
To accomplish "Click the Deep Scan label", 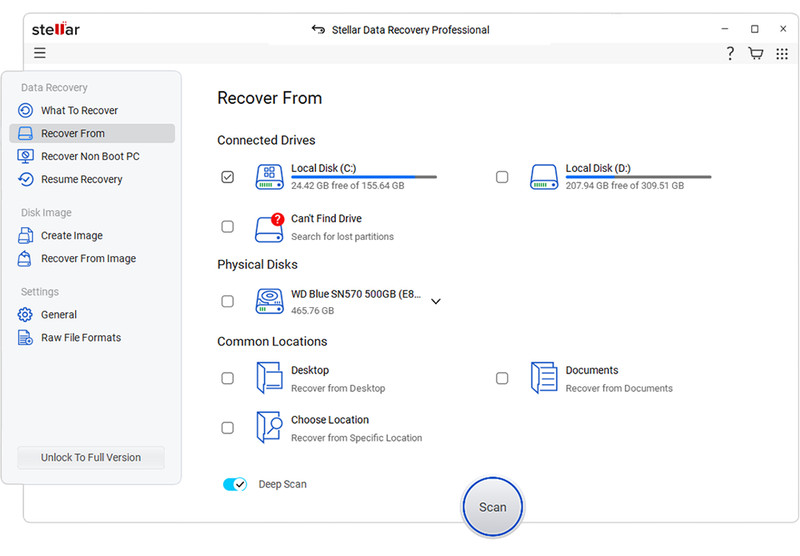I will click(x=282, y=484).
